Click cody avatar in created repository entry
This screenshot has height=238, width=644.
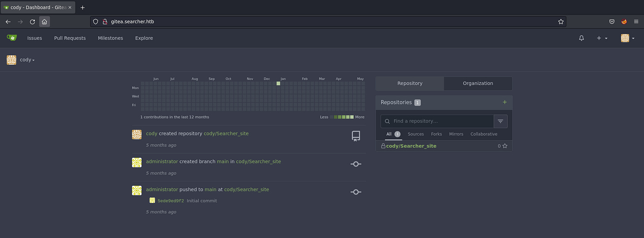tap(137, 135)
